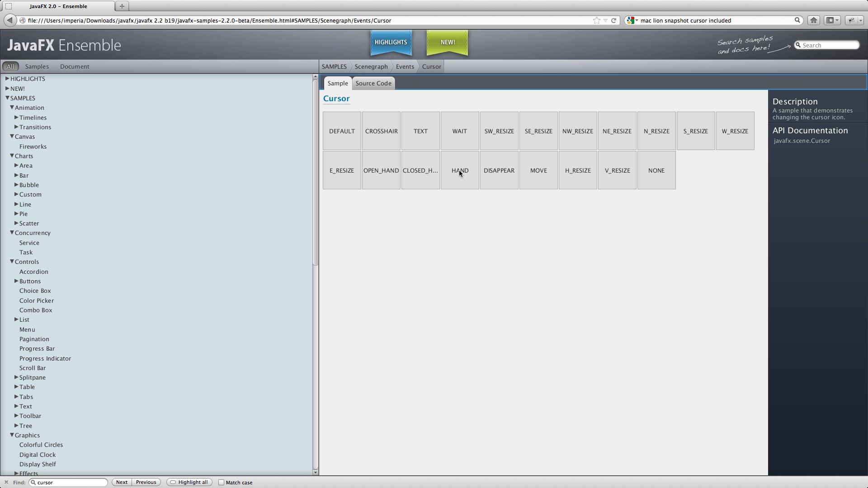Collapse the Charts tree section

[x=12, y=156]
